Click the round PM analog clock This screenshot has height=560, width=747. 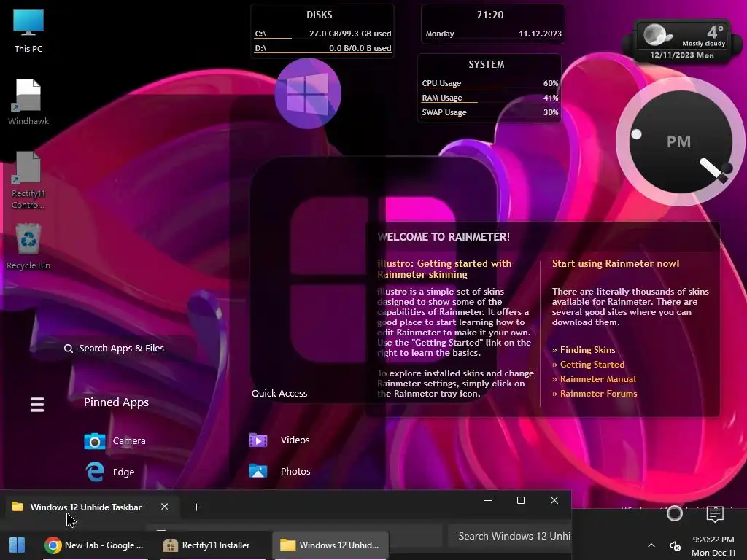(x=681, y=141)
